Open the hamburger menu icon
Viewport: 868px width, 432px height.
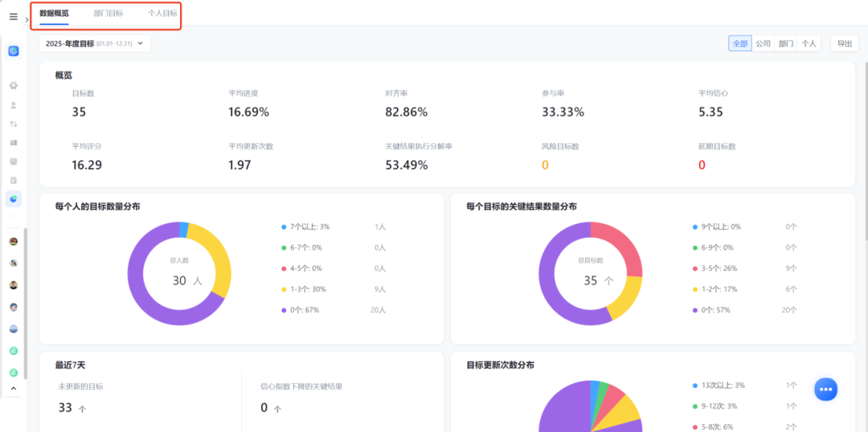click(x=14, y=17)
